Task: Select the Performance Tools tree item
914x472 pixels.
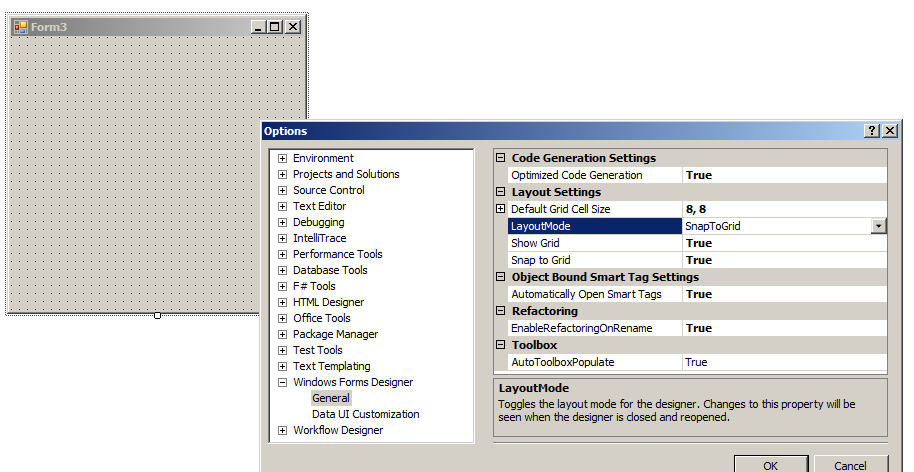Action: tap(338, 255)
